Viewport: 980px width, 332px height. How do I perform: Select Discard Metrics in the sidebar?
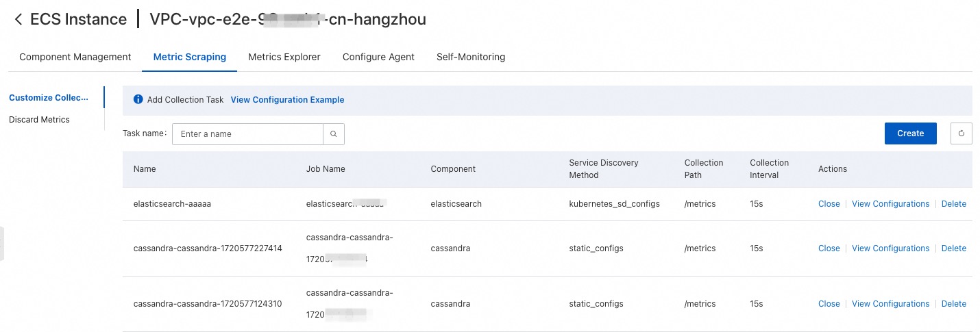[x=39, y=120]
